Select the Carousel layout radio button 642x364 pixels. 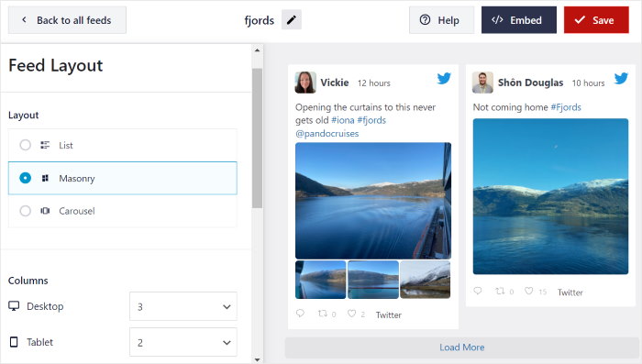26,211
